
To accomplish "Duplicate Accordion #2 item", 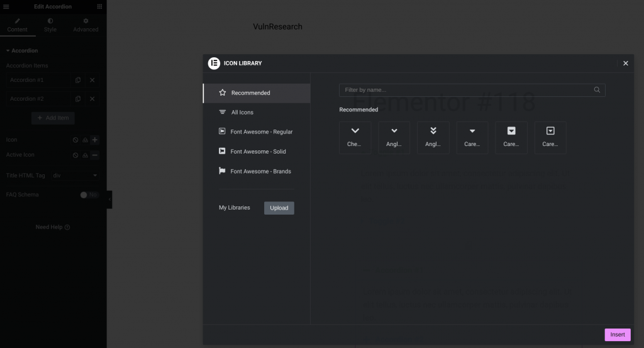I will coord(78,99).
